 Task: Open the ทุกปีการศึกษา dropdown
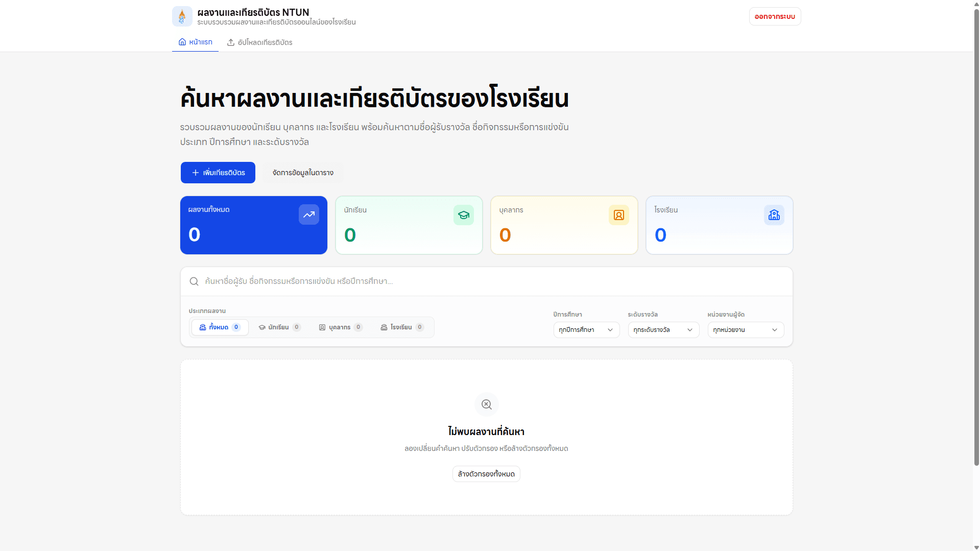586,330
